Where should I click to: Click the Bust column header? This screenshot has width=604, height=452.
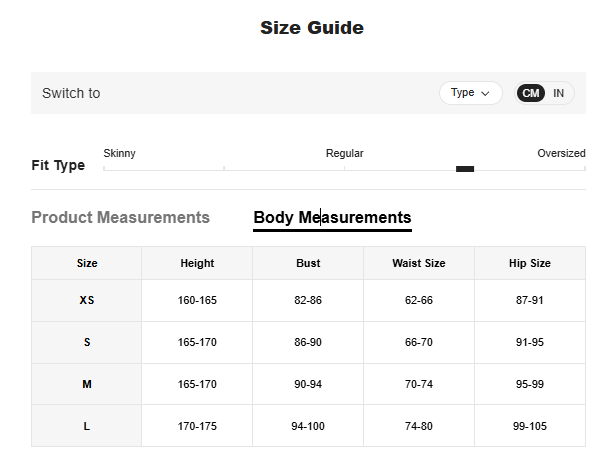(x=308, y=263)
